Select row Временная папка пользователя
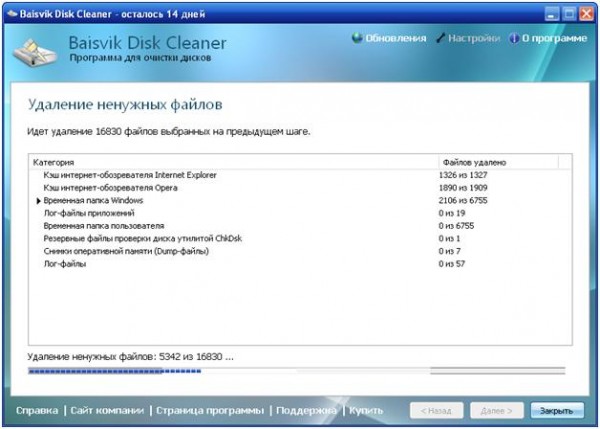The height and width of the screenshot is (429, 600). pyautogui.click(x=300, y=226)
